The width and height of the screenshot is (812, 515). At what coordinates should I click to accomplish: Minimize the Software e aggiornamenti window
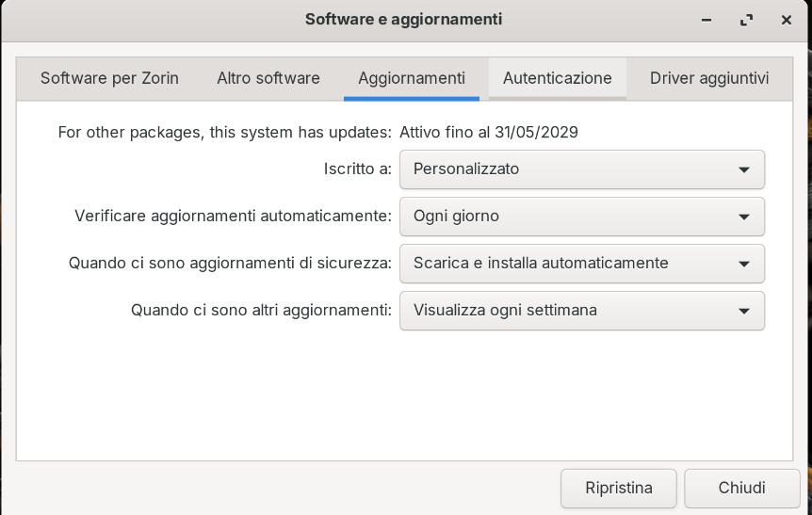706,20
